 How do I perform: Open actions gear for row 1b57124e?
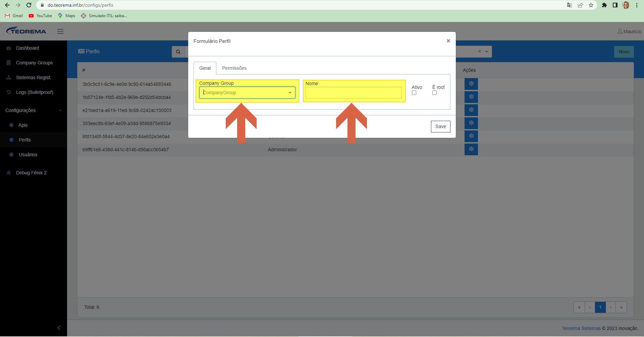click(471, 97)
